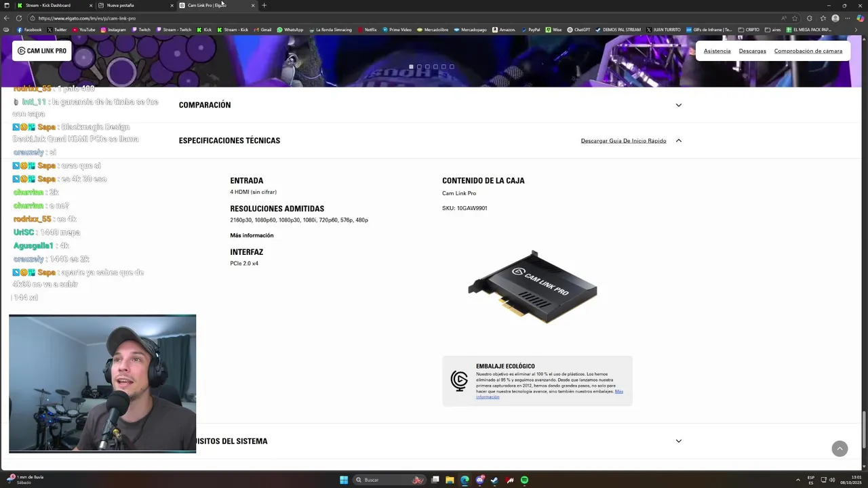Open Task View from the taskbar
The image size is (868, 488).
click(x=435, y=480)
